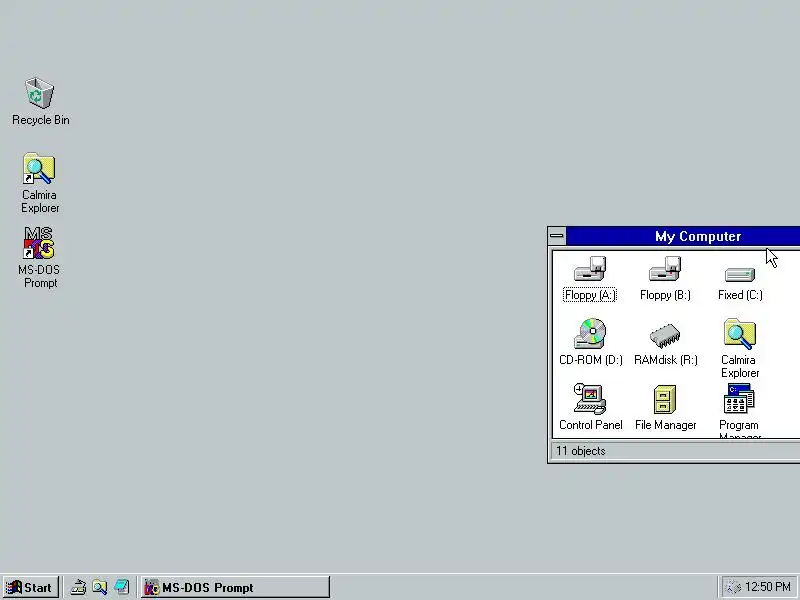Click the 12:50 PM taskbar clock
Image resolution: width=800 pixels, height=600 pixels.
coord(768,587)
